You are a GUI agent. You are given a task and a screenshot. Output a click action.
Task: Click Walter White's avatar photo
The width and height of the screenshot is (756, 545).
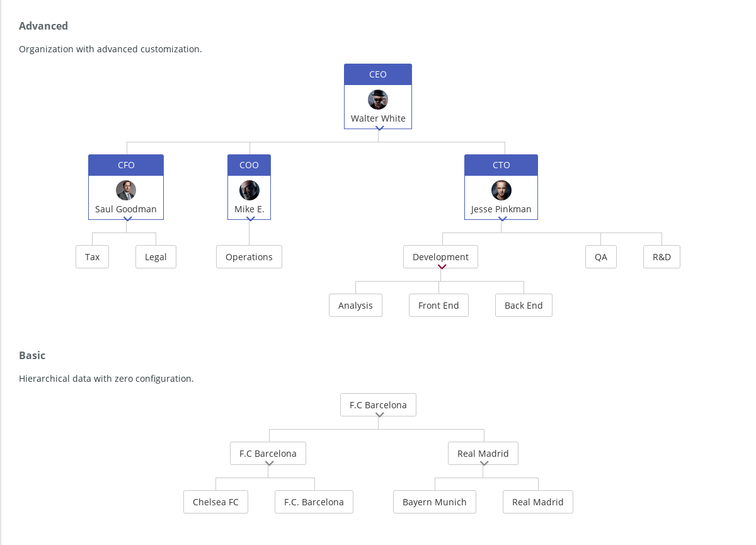point(378,99)
